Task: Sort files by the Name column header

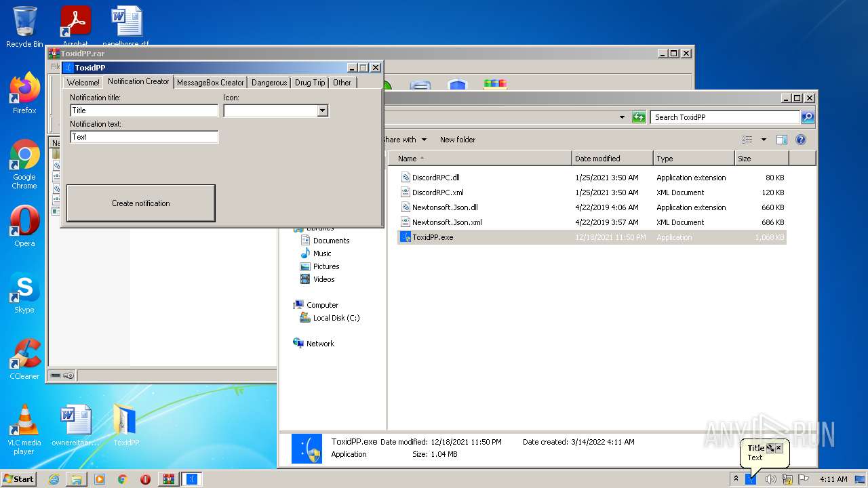Action: 480,159
